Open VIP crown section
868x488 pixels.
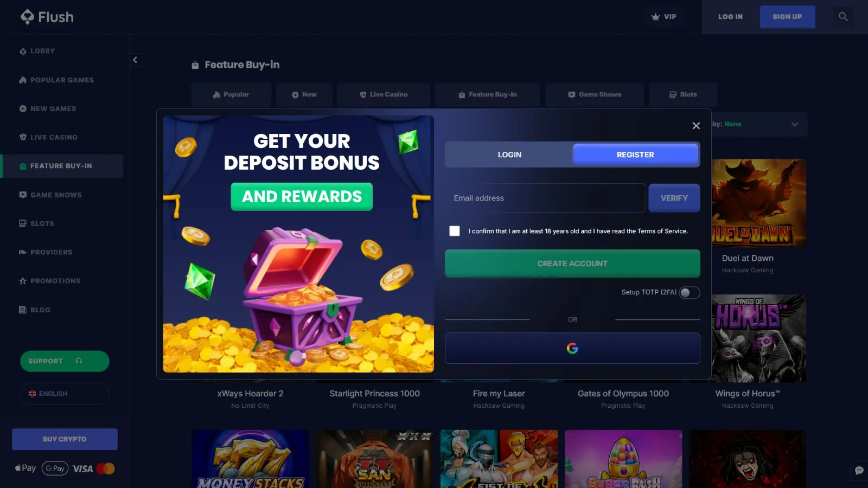pos(664,17)
